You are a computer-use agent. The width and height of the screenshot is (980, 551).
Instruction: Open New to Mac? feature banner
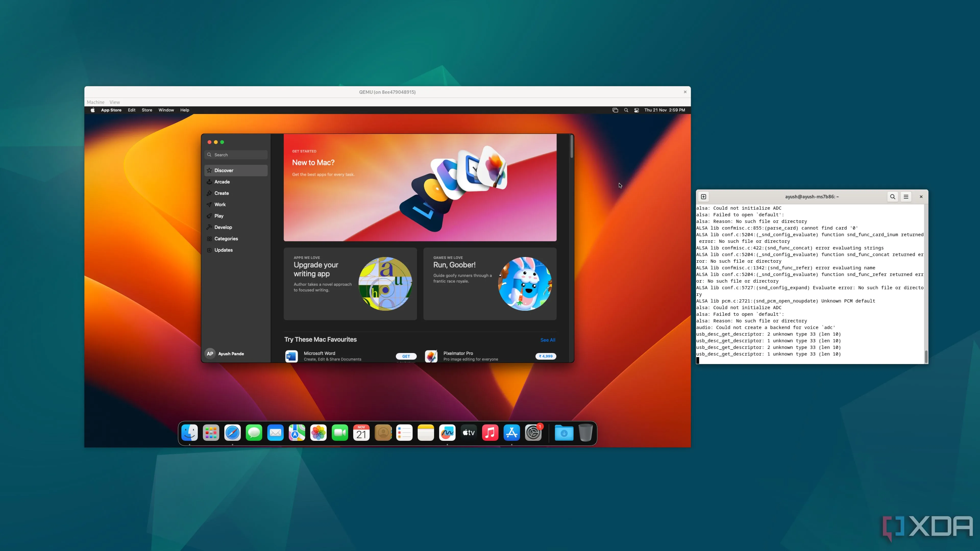click(420, 187)
